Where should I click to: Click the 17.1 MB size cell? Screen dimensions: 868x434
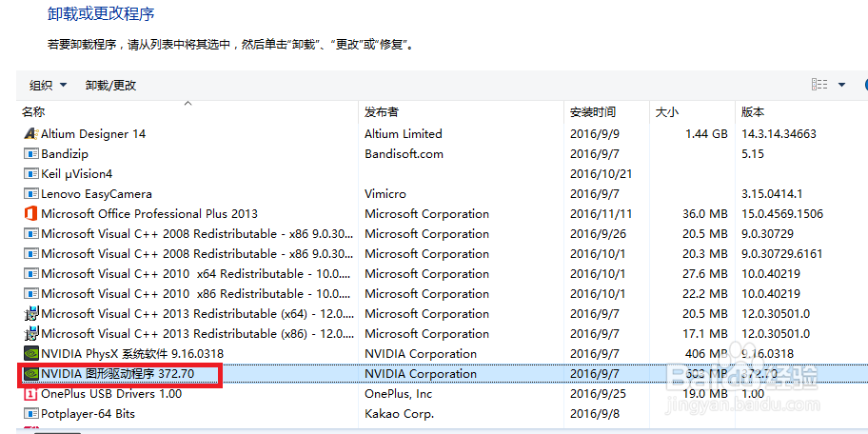point(704,334)
